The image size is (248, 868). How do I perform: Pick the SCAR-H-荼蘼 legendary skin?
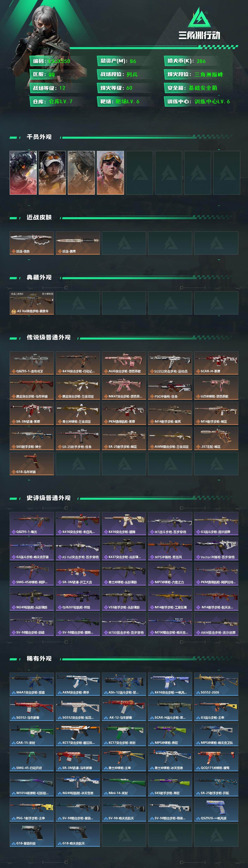coord(216,363)
